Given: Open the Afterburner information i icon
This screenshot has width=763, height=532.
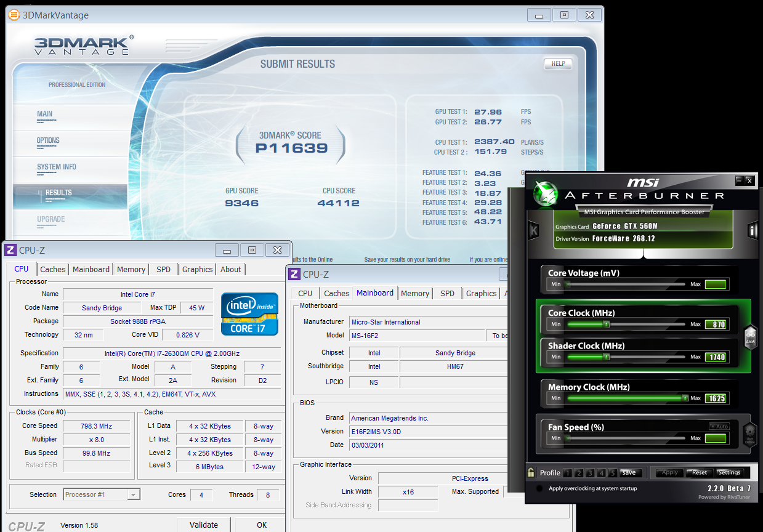Looking at the screenshot, I should click(753, 230).
